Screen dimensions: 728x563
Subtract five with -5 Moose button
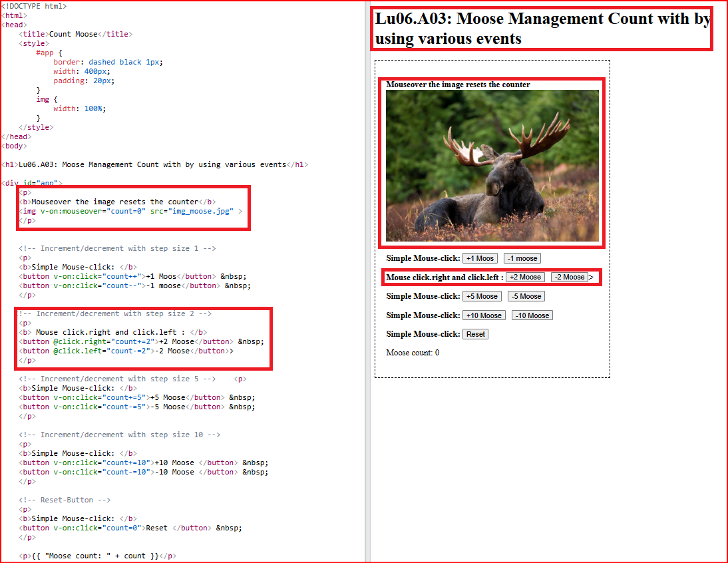tap(526, 296)
